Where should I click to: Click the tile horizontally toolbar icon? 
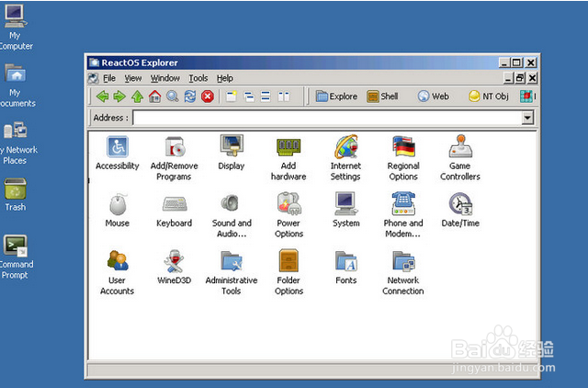click(x=266, y=97)
